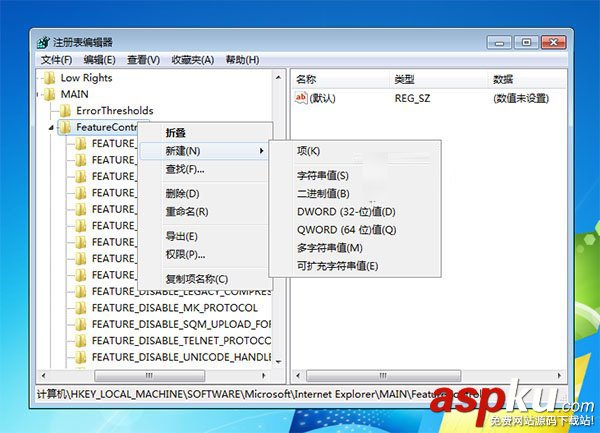
Task: Click the REG_SZ type cell
Action: (412, 98)
